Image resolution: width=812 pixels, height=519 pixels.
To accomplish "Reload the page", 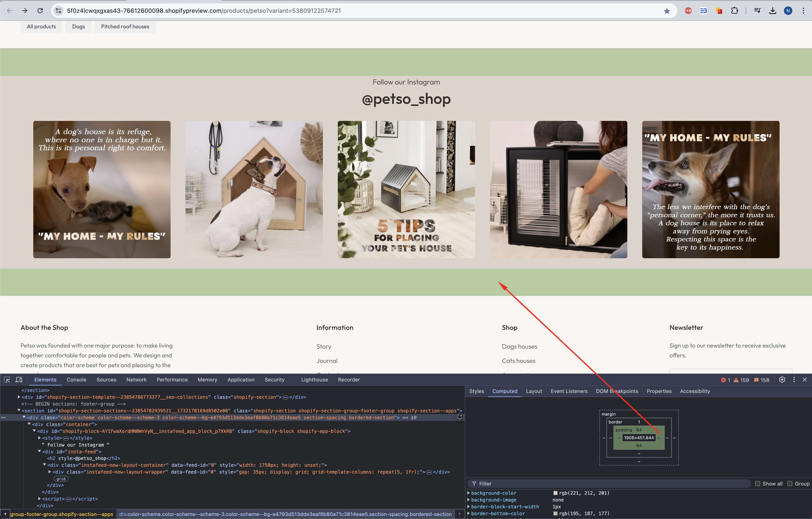I will [x=40, y=11].
